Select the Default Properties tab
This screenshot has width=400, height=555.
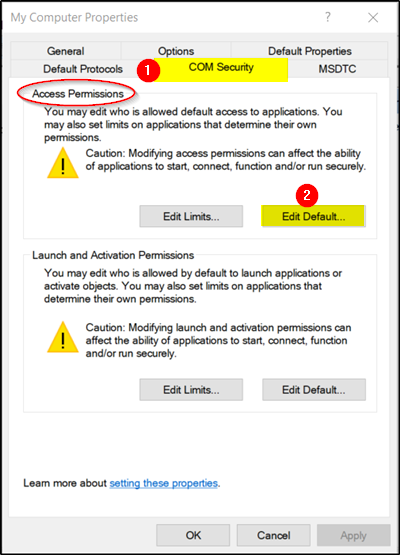310,51
